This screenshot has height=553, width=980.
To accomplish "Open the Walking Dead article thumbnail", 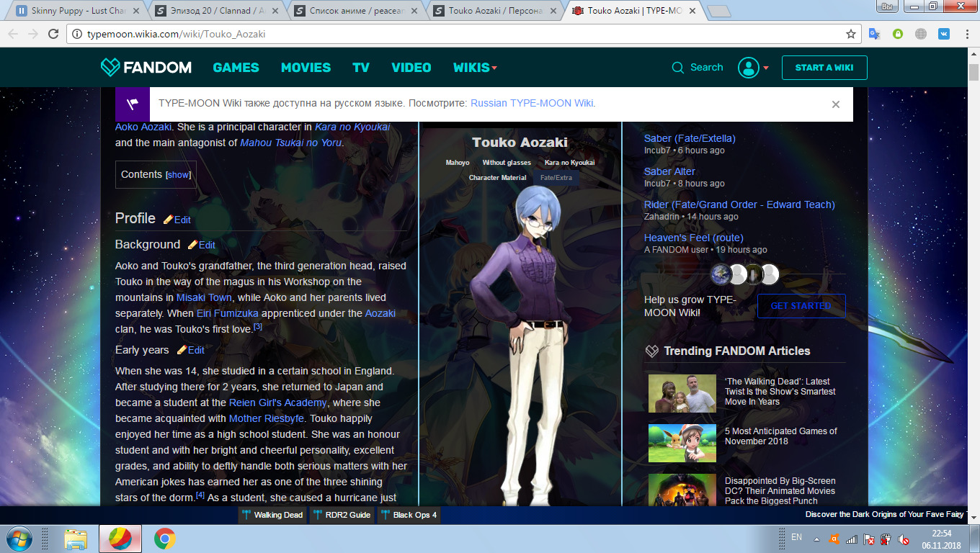I will pos(682,392).
